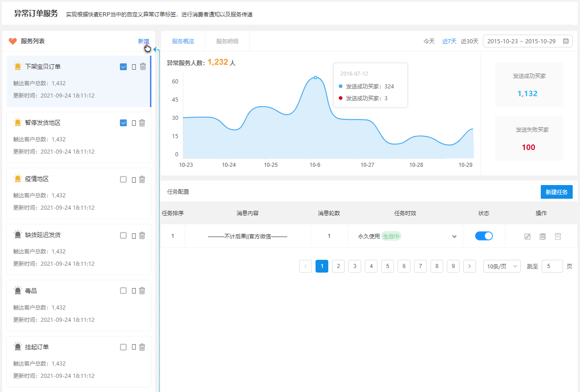Delete the 下架宝贝订单 service via trash icon
Screen dimensions: 580x392
(x=143, y=67)
